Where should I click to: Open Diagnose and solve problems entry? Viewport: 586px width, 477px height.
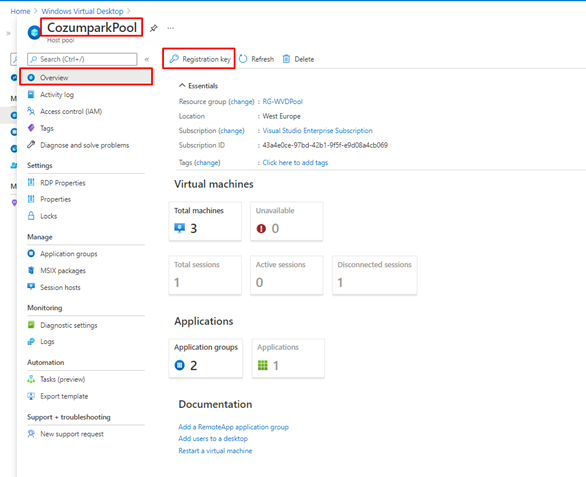tap(86, 145)
